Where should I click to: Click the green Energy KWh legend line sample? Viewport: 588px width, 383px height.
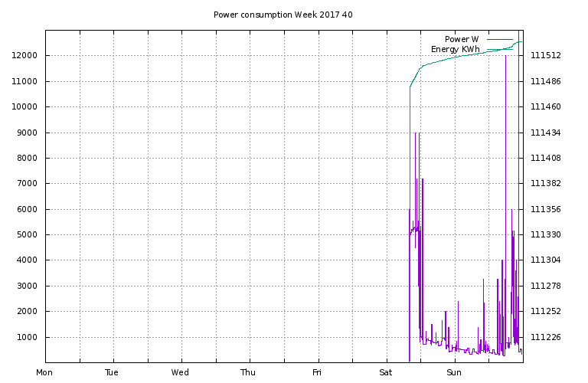pos(500,50)
